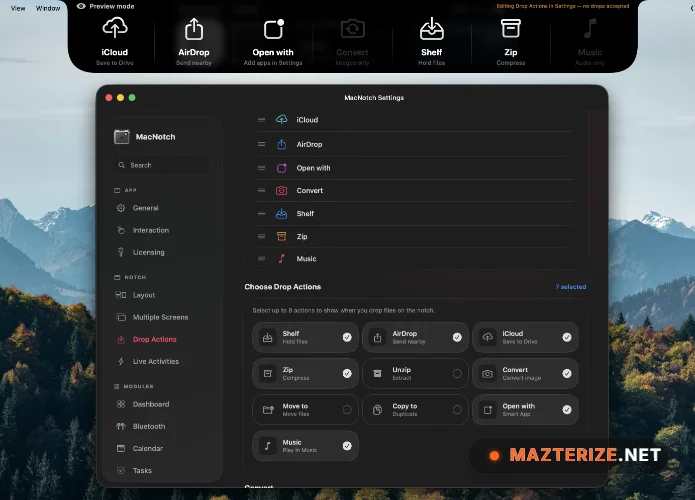
Task: Click the iCloud action in the notch bar
Action: (x=115, y=42)
